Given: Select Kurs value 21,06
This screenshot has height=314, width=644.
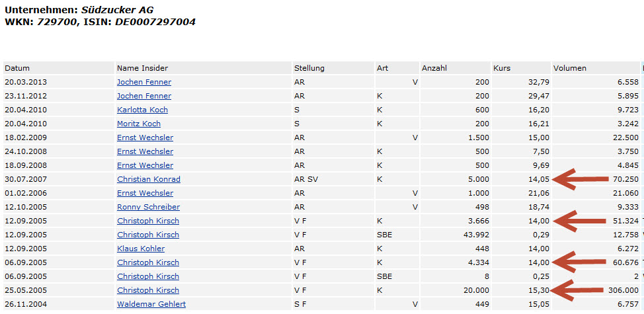Looking at the screenshot, I should [x=538, y=193].
